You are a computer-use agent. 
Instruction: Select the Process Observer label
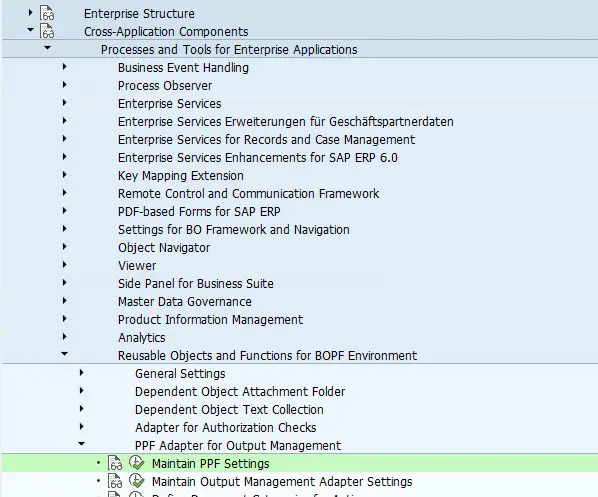click(x=165, y=85)
